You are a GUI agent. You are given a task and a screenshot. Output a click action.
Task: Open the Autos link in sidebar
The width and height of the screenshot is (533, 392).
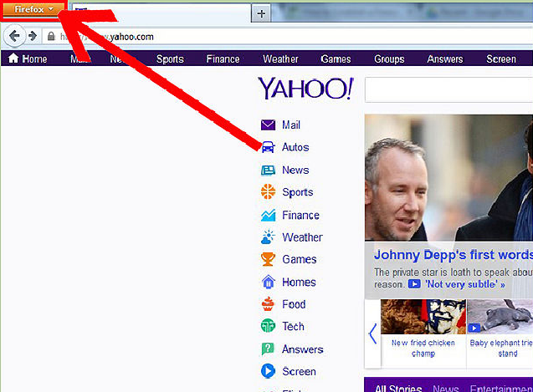[x=295, y=147]
